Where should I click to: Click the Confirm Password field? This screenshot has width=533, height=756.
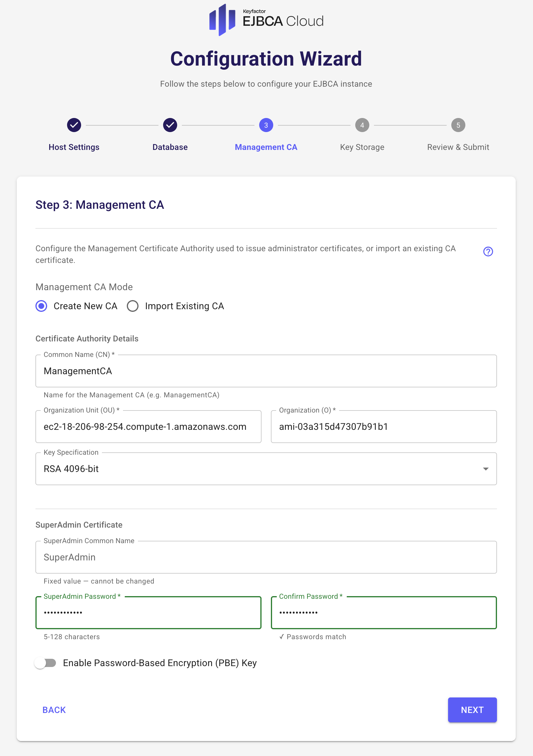[383, 613]
